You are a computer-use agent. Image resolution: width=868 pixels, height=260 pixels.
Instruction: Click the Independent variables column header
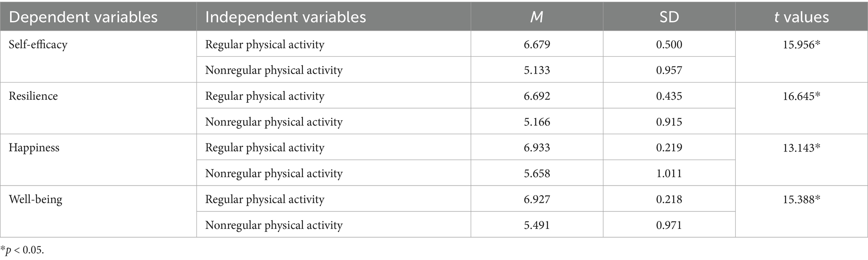click(286, 17)
